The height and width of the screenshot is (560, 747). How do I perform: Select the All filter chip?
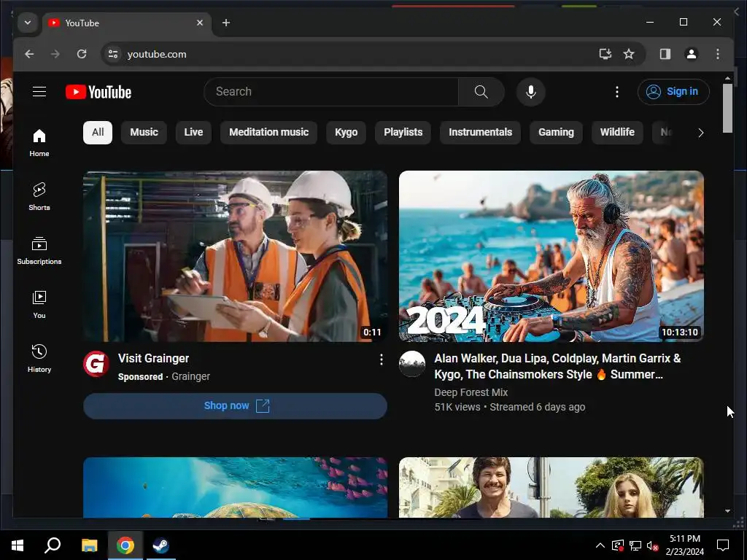(x=98, y=132)
